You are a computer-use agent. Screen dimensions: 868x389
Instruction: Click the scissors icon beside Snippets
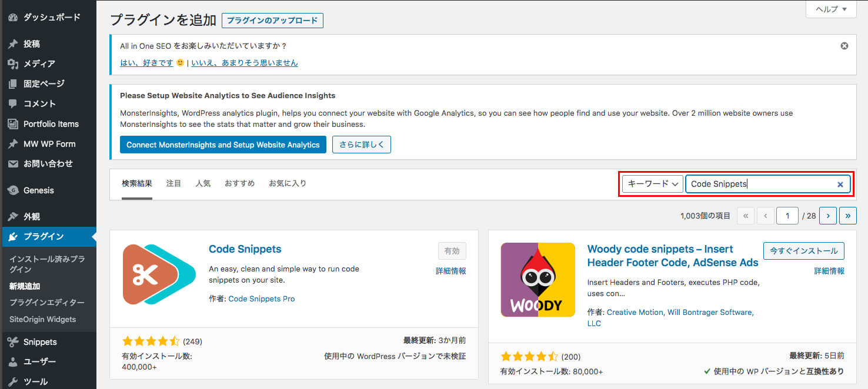pyautogui.click(x=13, y=342)
